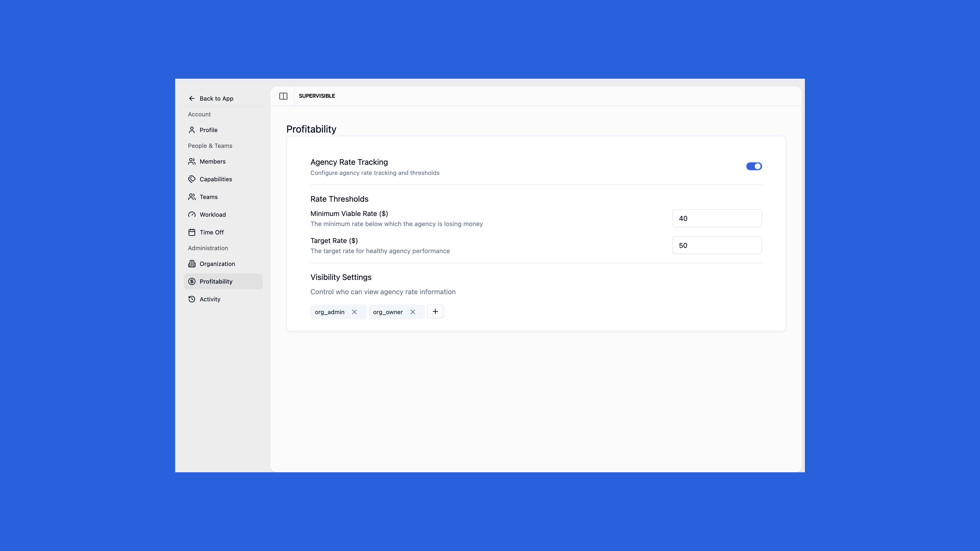The image size is (980, 551).
Task: Click the Back to App arrow
Action: point(192,99)
